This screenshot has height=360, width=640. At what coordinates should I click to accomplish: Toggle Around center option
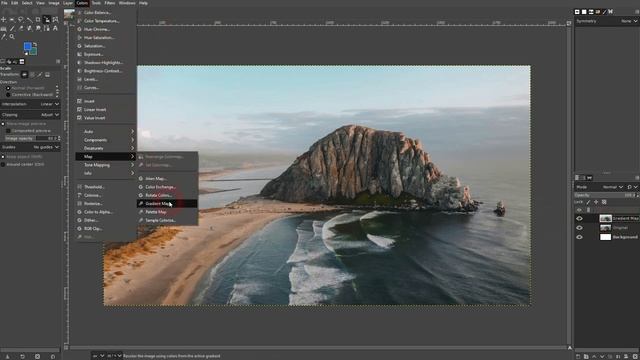(x=3, y=164)
